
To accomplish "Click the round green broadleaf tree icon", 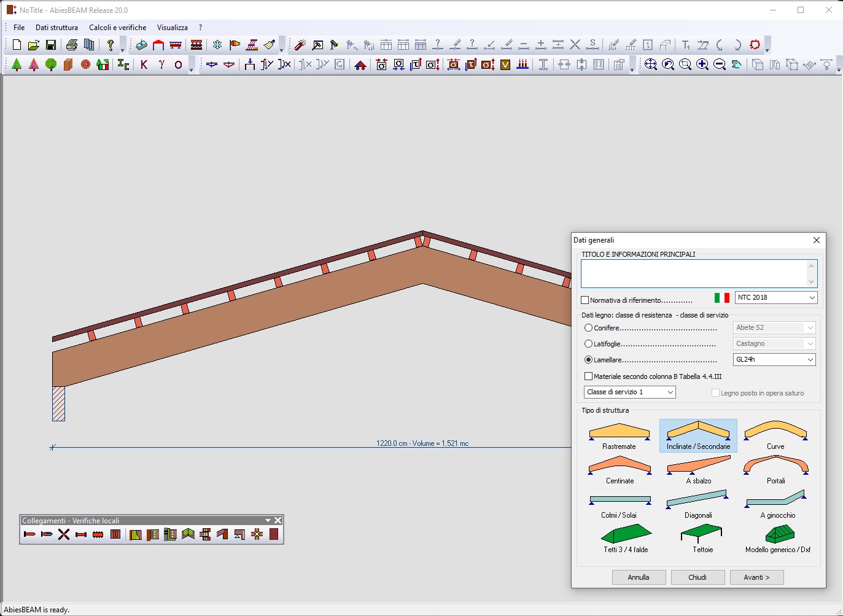I will click(x=51, y=64).
